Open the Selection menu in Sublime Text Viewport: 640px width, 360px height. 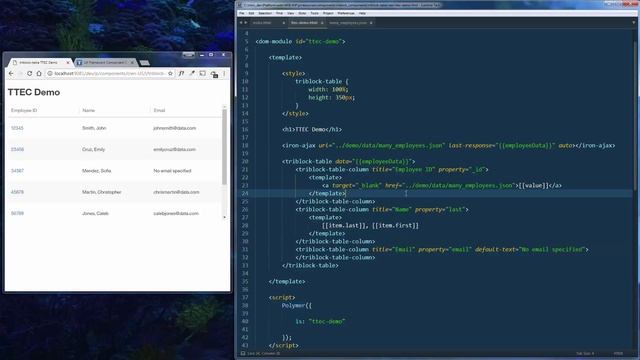point(265,13)
